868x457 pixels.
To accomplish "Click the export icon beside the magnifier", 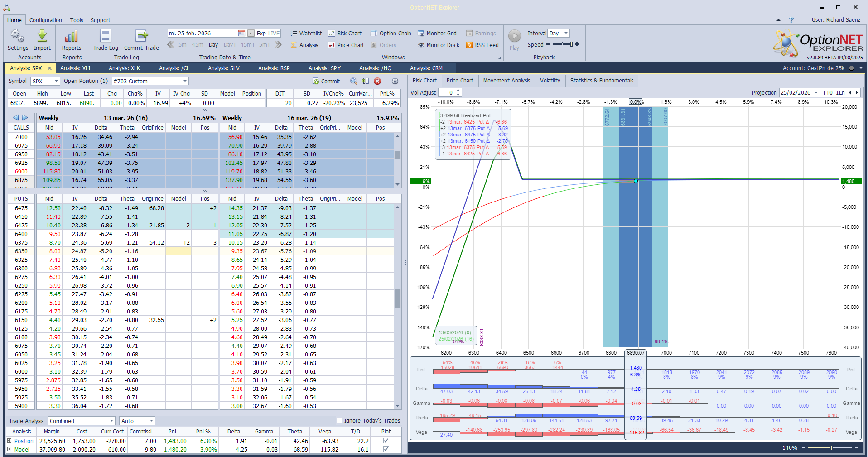I will (366, 81).
